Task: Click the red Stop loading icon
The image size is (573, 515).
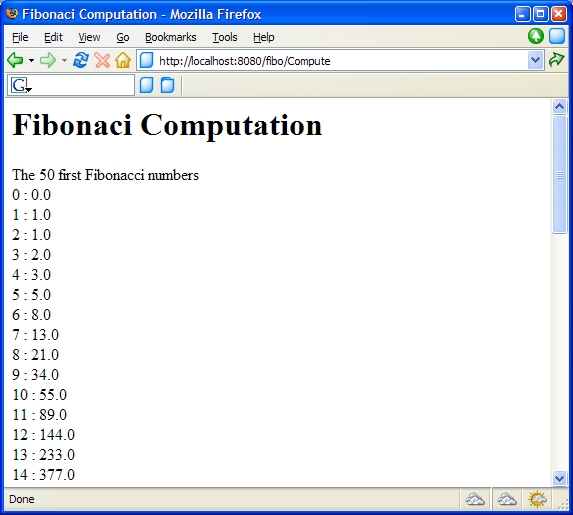Action: (x=102, y=60)
